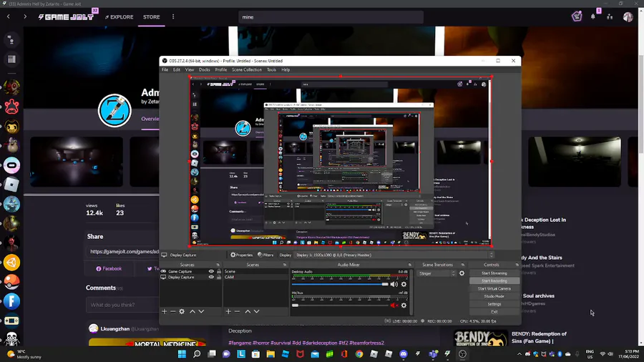Pop out the Scenes dock icon
The height and width of the screenshot is (362, 644).
(x=285, y=265)
